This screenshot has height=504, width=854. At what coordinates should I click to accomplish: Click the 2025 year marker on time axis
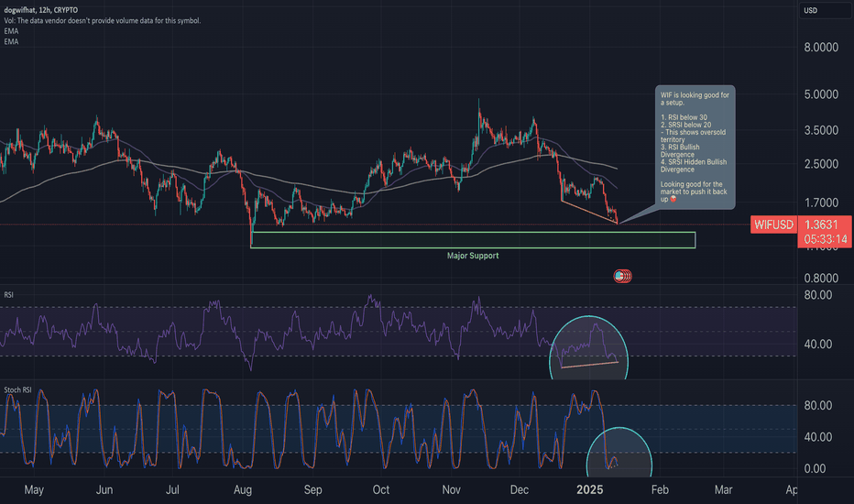point(590,490)
